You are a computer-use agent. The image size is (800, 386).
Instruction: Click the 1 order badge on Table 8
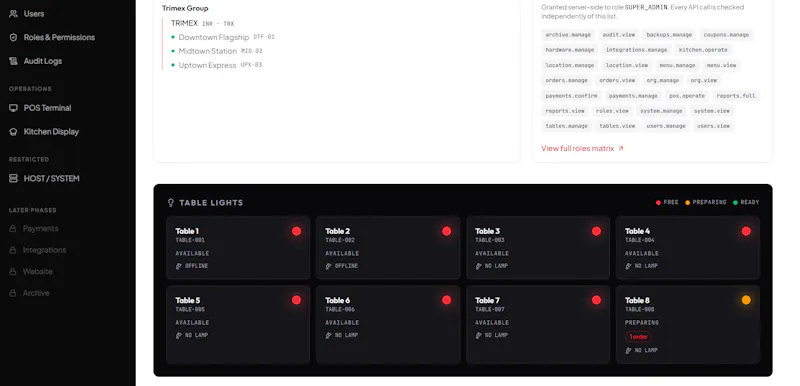coord(638,337)
